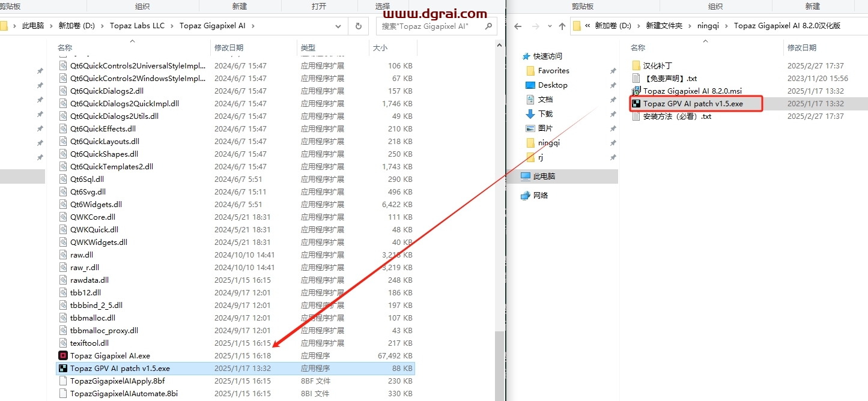This screenshot has width=868, height=401.
Task: Select the ningqi folder in navigation pane
Action: pyautogui.click(x=549, y=143)
